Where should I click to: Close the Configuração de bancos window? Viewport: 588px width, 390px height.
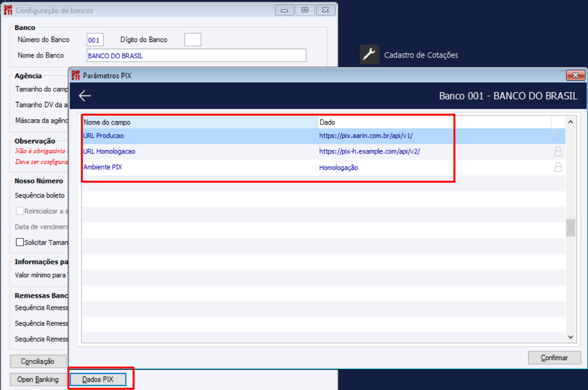click(x=326, y=10)
